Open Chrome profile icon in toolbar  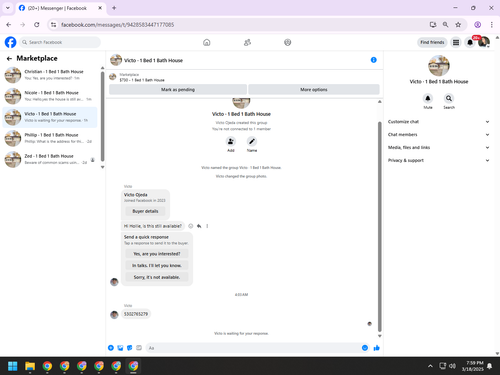pos(478,25)
